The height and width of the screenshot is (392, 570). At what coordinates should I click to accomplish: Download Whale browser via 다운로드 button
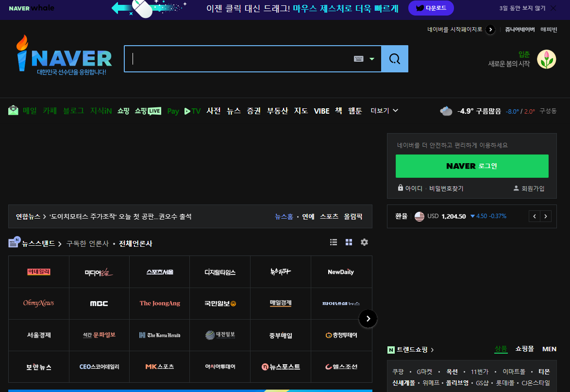(431, 8)
